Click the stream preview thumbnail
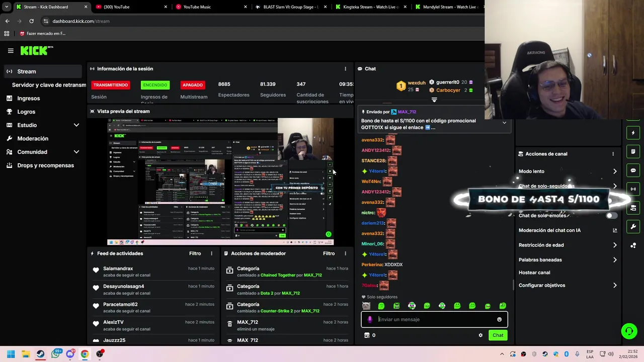 (220, 182)
